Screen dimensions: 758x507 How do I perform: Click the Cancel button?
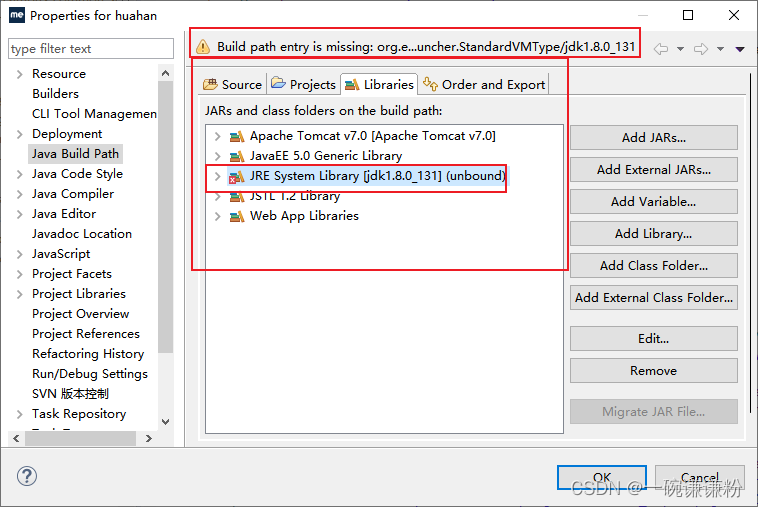click(700, 478)
